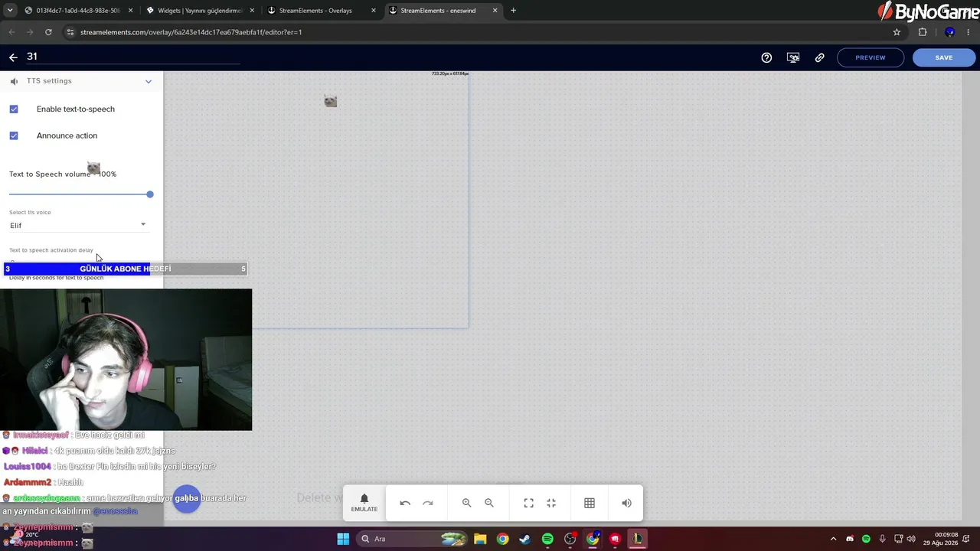Screen dimensions: 980x551
Task: Undo the last editor change
Action: click(405, 503)
